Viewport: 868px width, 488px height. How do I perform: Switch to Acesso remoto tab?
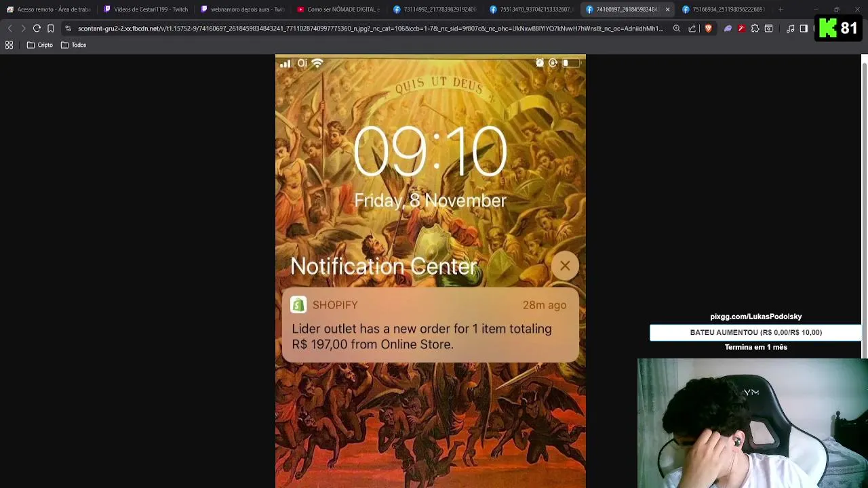click(x=49, y=9)
